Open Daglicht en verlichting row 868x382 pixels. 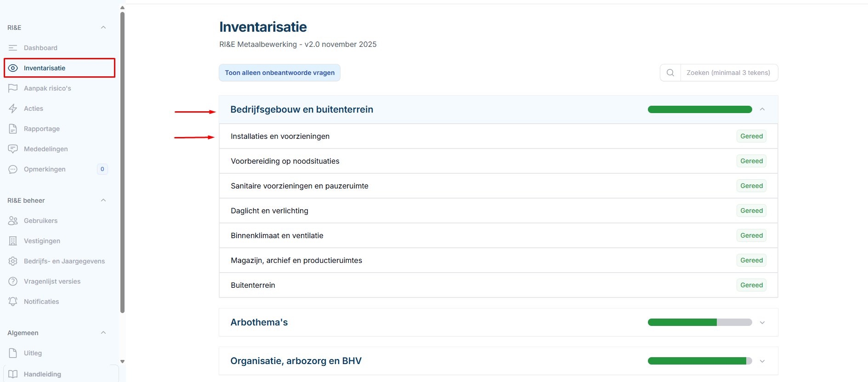coord(499,211)
